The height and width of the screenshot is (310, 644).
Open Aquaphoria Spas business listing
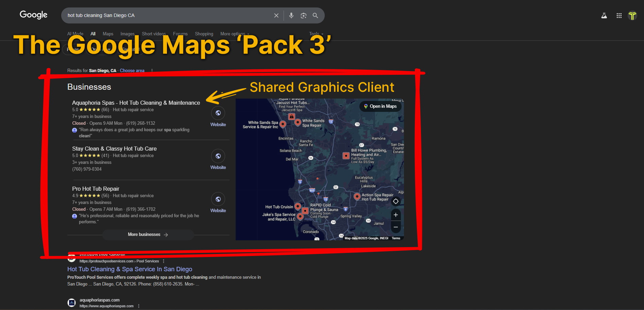point(136,103)
